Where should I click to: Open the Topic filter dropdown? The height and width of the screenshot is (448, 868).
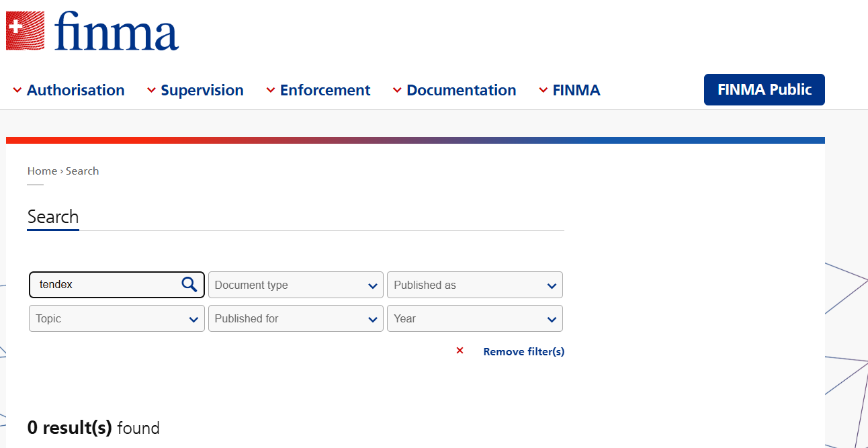click(x=116, y=318)
